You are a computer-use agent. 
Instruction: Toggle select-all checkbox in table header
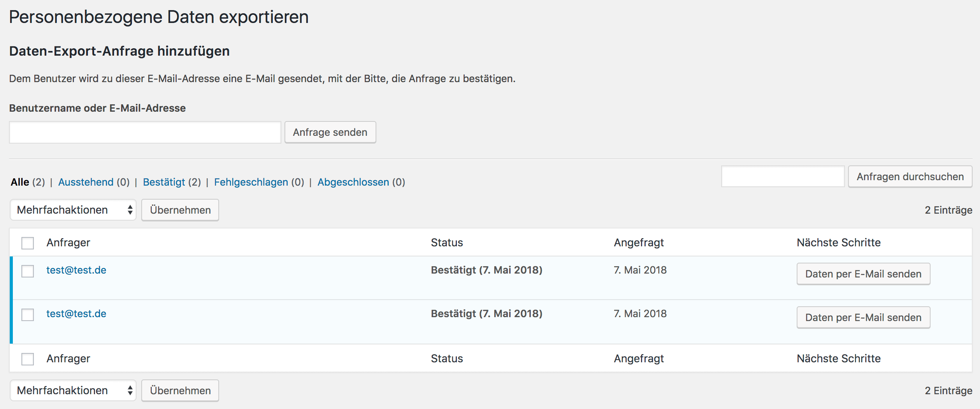tap(28, 243)
